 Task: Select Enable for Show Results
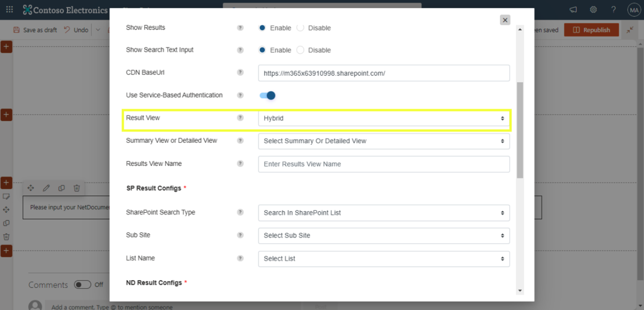[x=262, y=27]
